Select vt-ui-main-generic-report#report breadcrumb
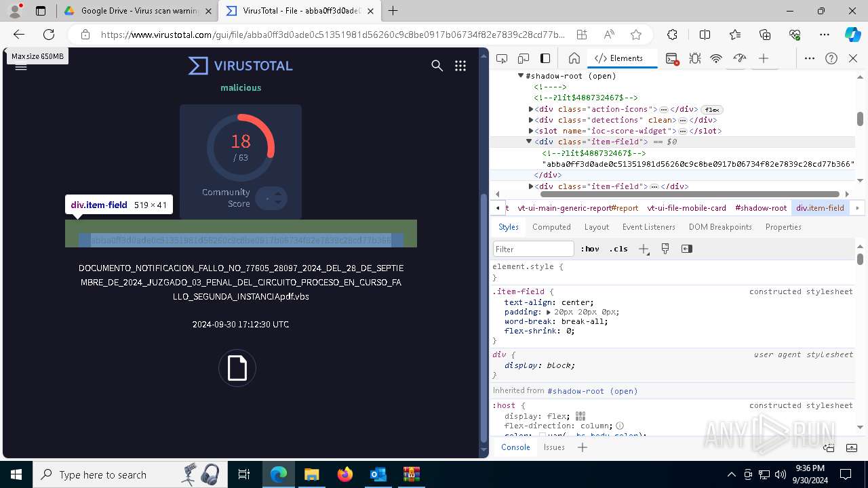Image resolution: width=868 pixels, height=488 pixels. [578, 208]
